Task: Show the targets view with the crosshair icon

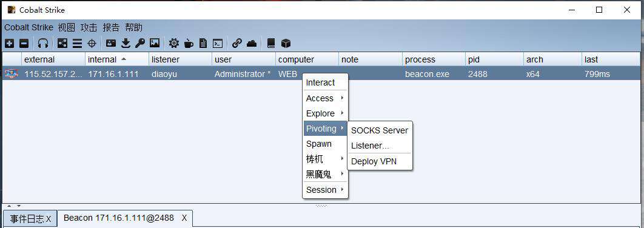Action: click(x=92, y=43)
